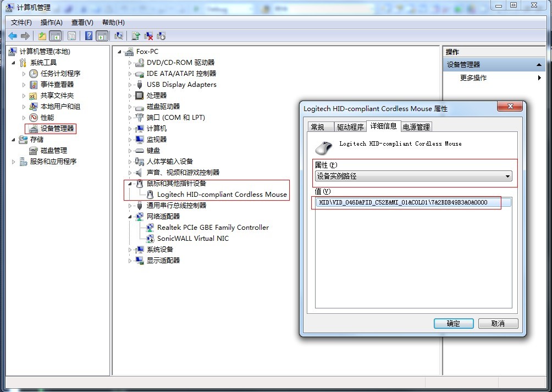The height and width of the screenshot is (392, 552).
Task: Open the 设备实例路径 property dropdown
Action: pos(507,176)
